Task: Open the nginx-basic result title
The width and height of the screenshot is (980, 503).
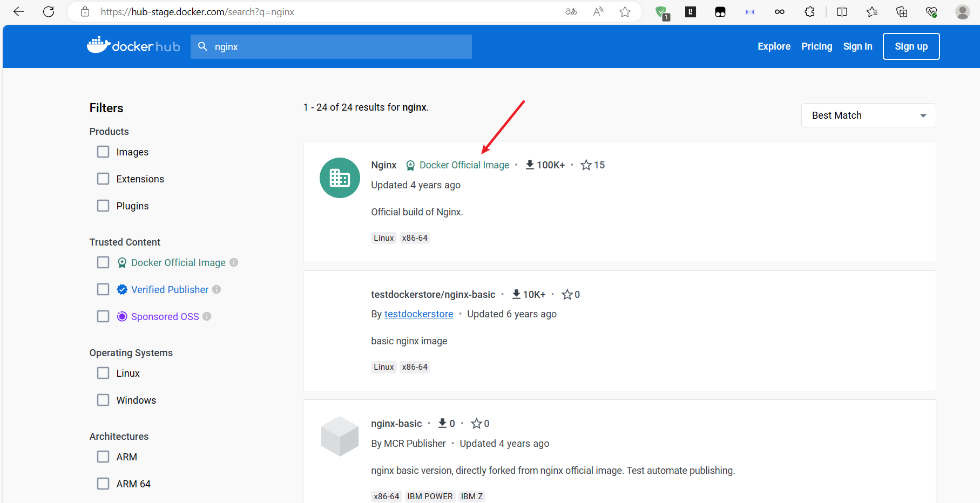Action: 396,424
